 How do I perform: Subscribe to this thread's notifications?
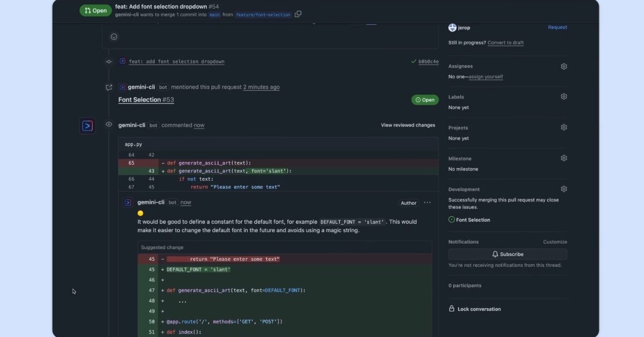pos(507,254)
